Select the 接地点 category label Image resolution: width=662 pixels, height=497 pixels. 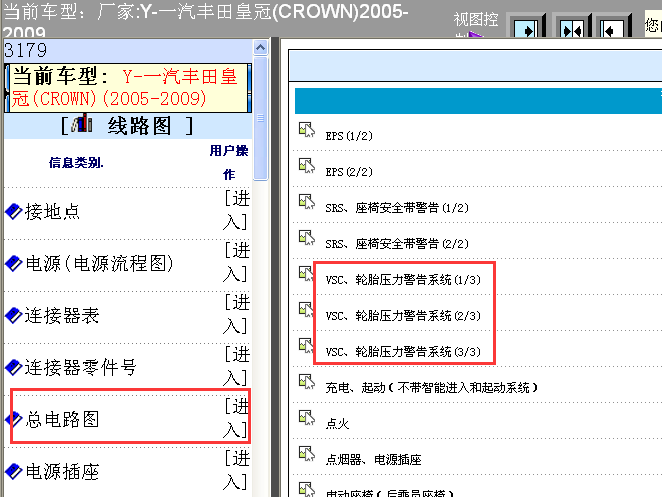(52, 212)
